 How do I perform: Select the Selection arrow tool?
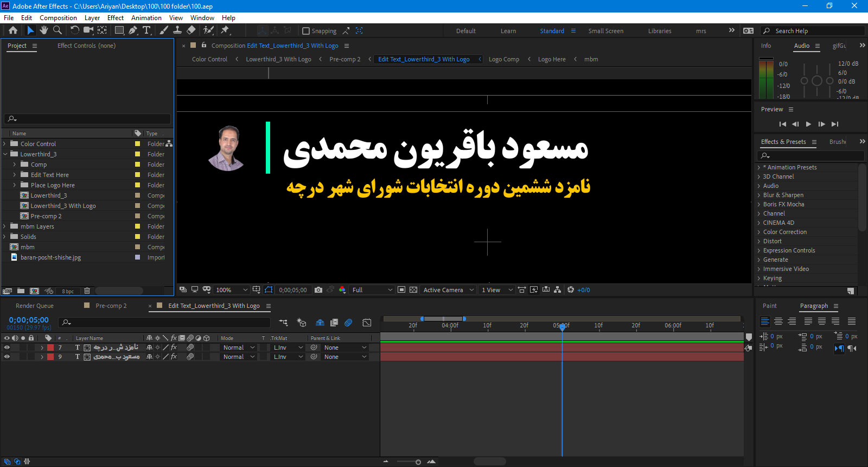30,30
